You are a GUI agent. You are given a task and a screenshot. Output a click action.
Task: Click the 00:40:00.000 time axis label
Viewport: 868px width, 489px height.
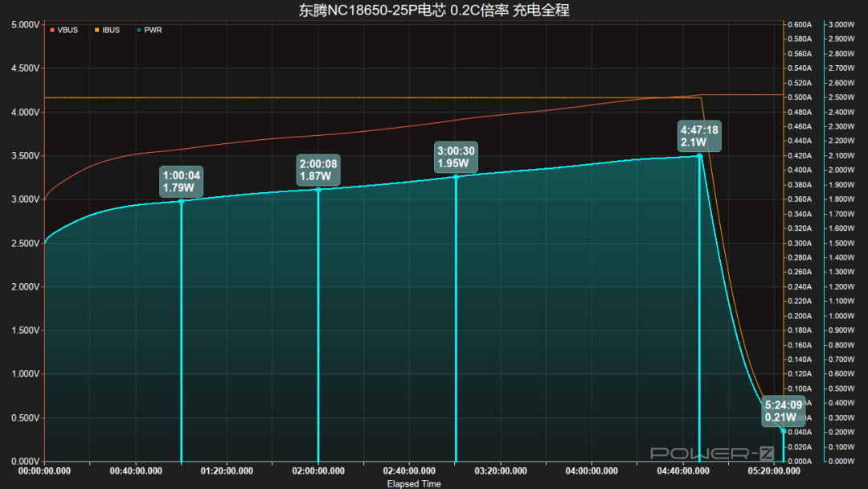(x=136, y=471)
